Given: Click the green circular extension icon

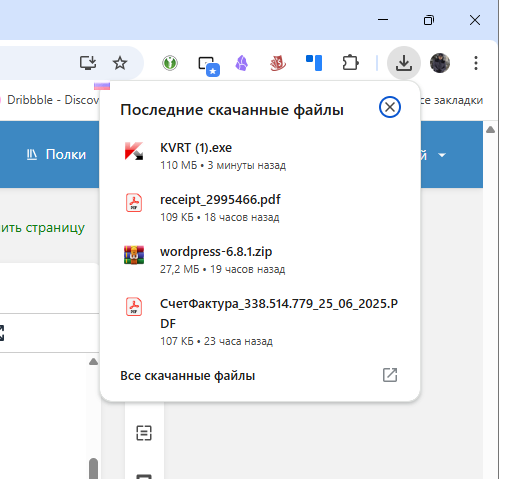Looking at the screenshot, I should coord(170,63).
